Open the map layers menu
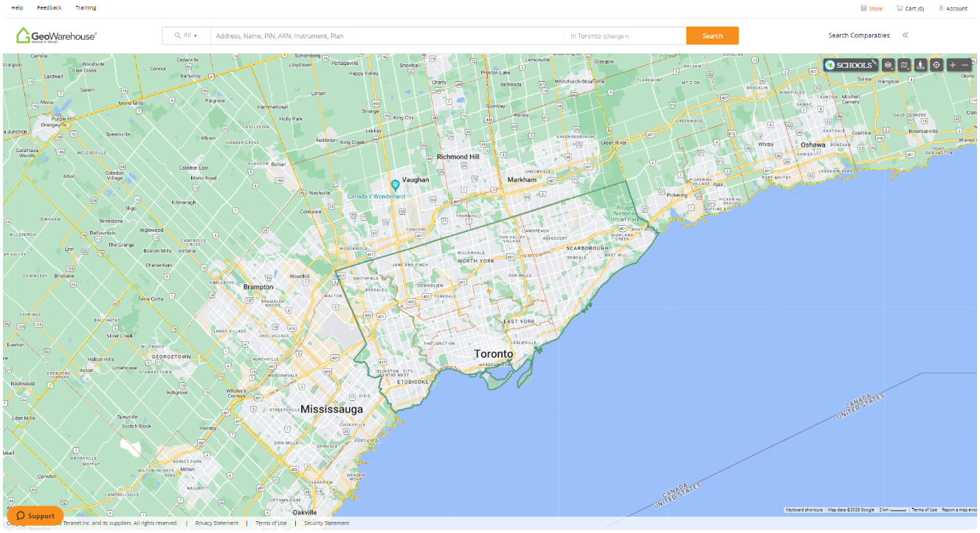 (888, 65)
